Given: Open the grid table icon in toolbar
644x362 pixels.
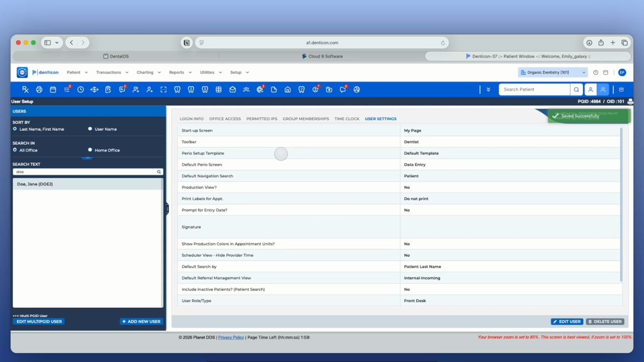Looking at the screenshot, I should coord(218,90).
